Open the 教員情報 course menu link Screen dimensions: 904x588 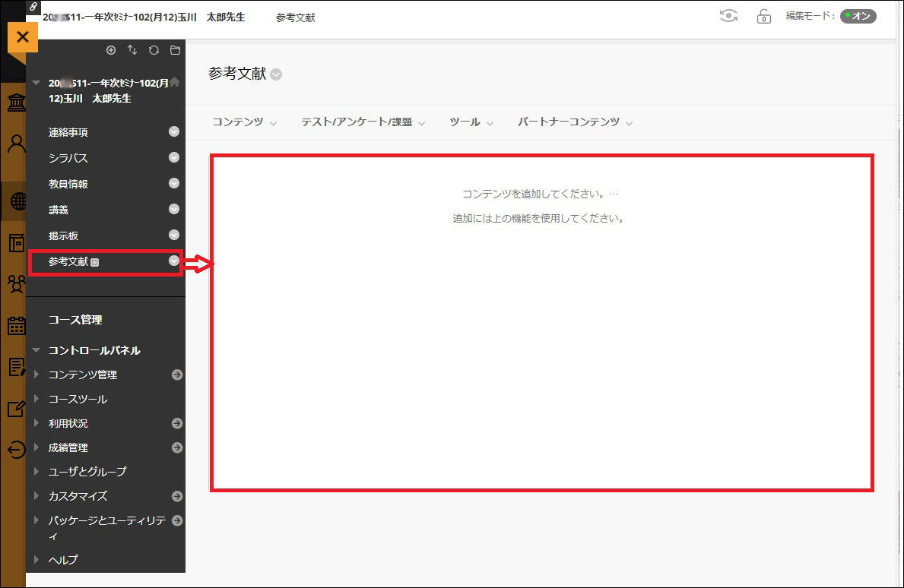(x=68, y=185)
